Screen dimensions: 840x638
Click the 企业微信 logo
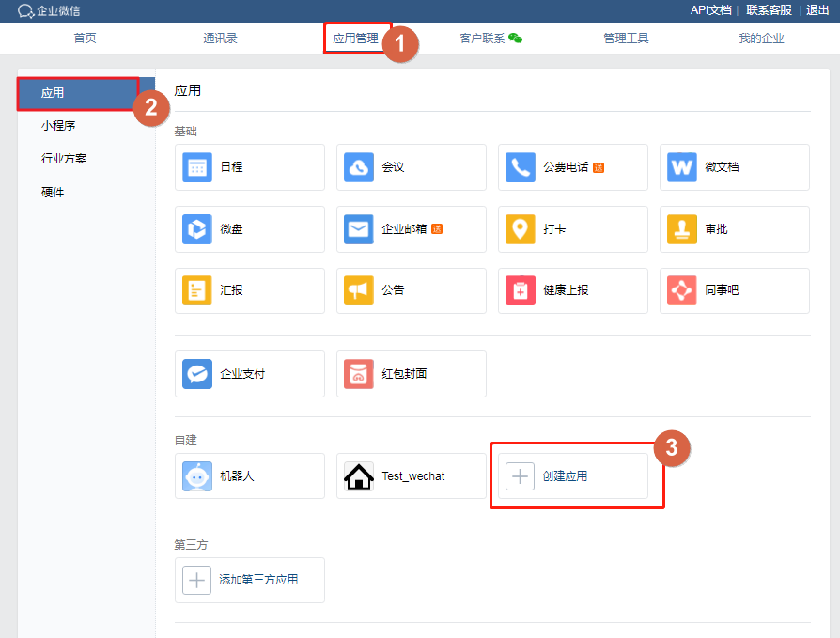click(49, 10)
